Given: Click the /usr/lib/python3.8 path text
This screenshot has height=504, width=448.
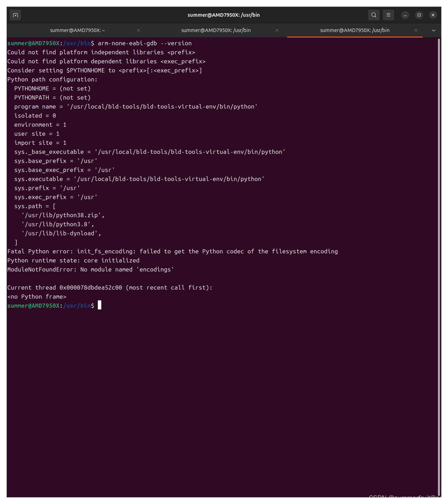Looking at the screenshot, I should [x=58, y=224].
